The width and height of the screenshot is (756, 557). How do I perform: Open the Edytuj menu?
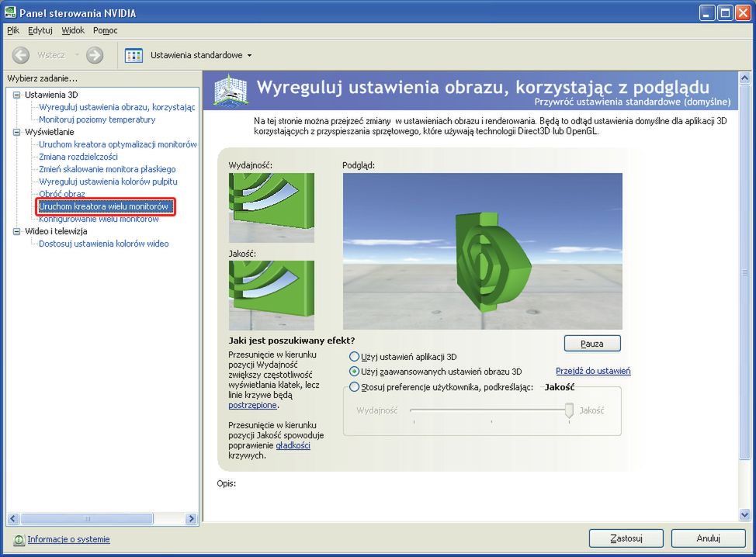coord(40,30)
